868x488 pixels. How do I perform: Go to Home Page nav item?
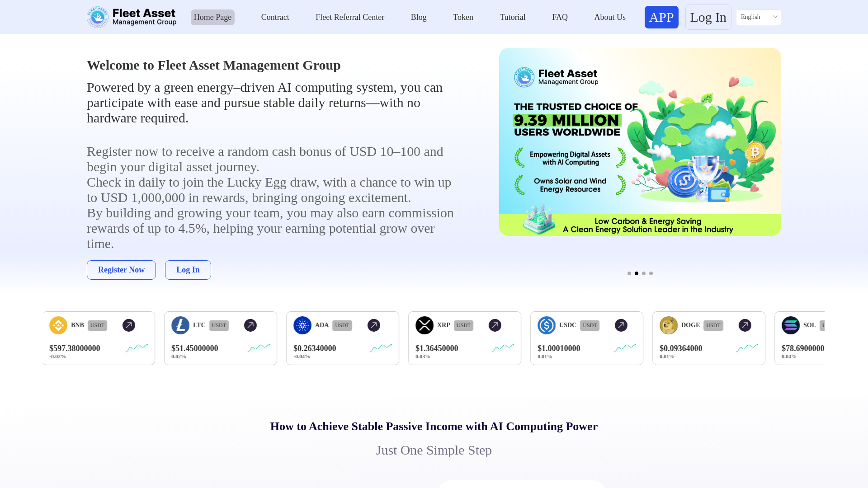tap(212, 17)
